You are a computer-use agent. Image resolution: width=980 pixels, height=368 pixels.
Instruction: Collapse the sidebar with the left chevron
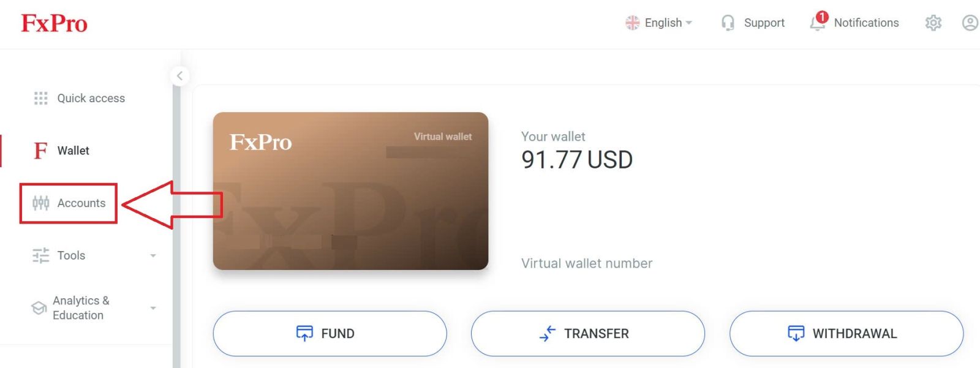pyautogui.click(x=179, y=75)
